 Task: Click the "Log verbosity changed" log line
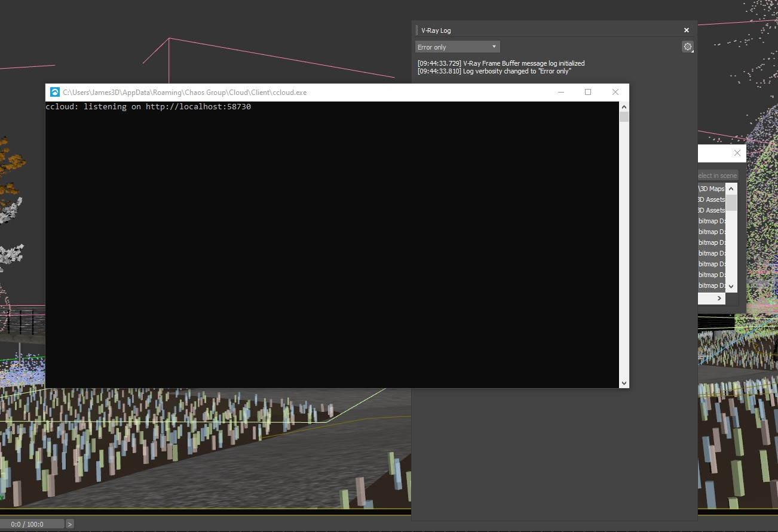(x=494, y=71)
